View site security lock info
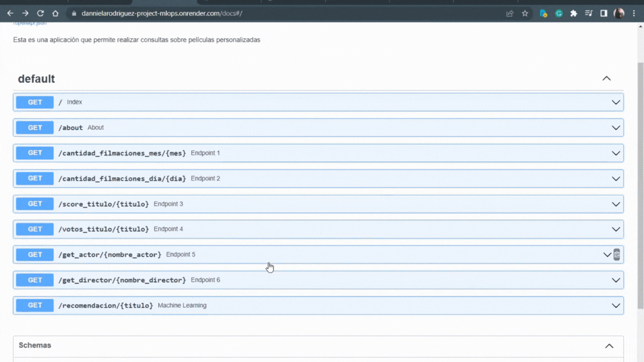The image size is (644, 362). tap(74, 13)
